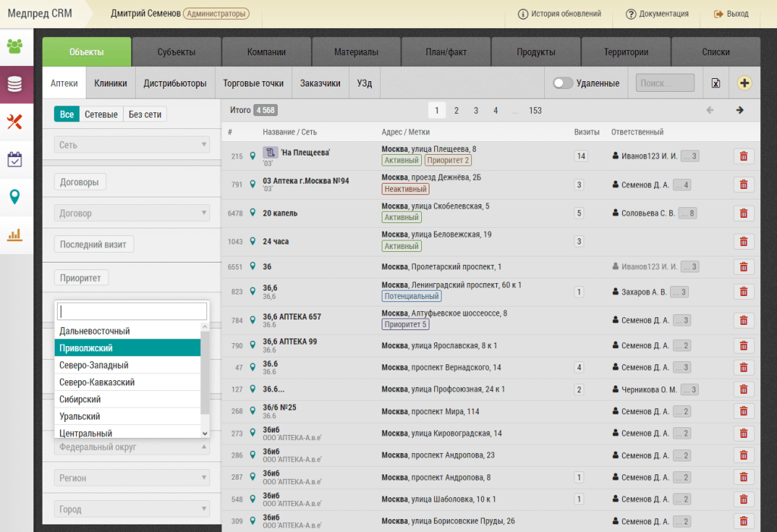Click the documentation question mark icon
777x532 pixels.
[631, 14]
